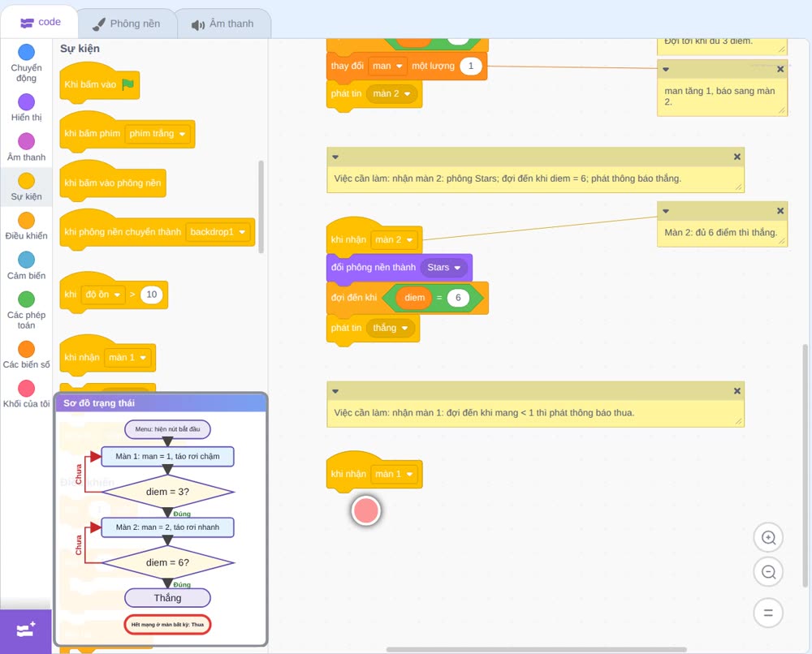Open the Âm thanh block category
The height and width of the screenshot is (654, 812).
26,148
